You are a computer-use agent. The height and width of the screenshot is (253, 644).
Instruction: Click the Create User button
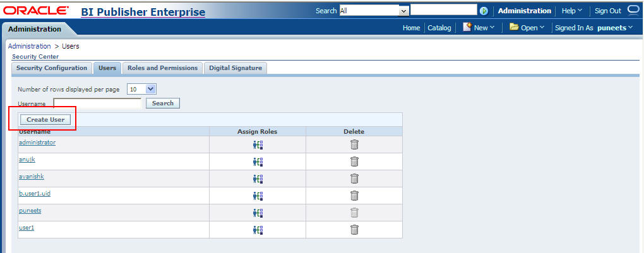point(45,119)
